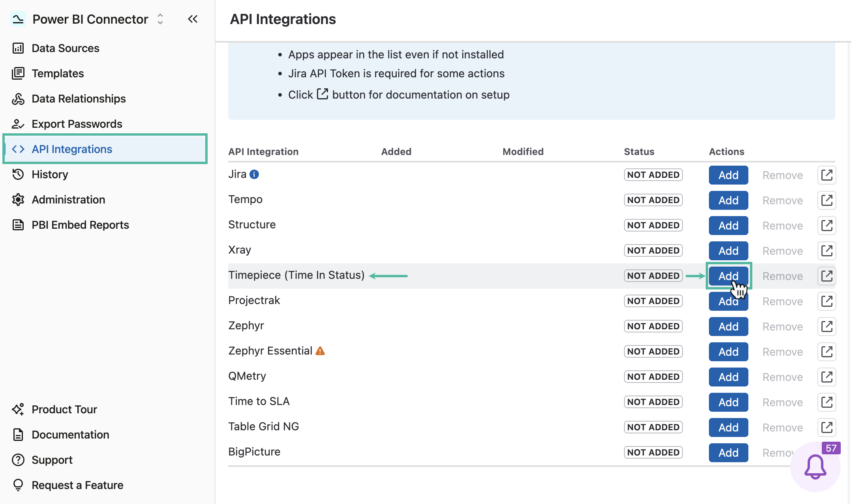Add the Tempo integration
This screenshot has width=851, height=504.
[x=728, y=200]
